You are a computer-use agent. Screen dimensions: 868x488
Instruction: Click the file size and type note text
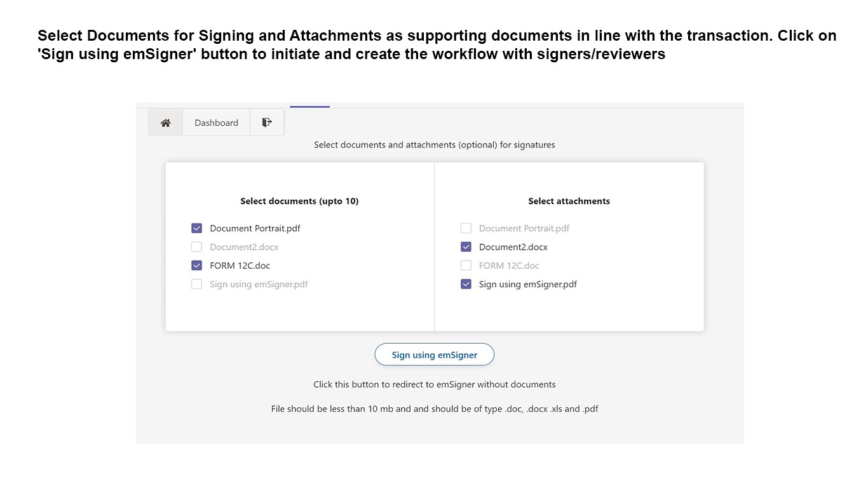[434, 409]
